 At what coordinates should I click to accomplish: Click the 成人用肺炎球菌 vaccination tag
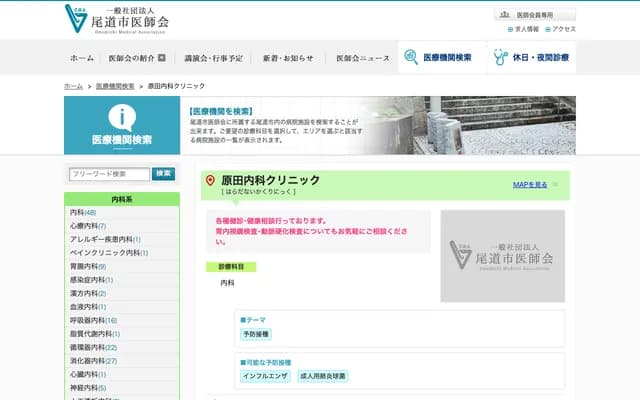click(323, 376)
